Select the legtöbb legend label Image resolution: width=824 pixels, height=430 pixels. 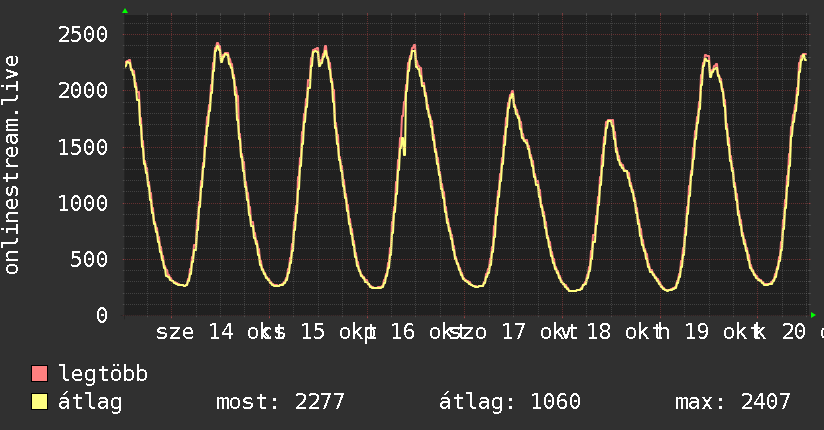click(x=103, y=374)
